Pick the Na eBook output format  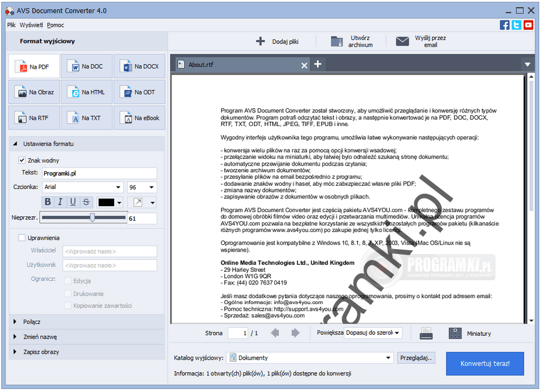pyautogui.click(x=139, y=118)
